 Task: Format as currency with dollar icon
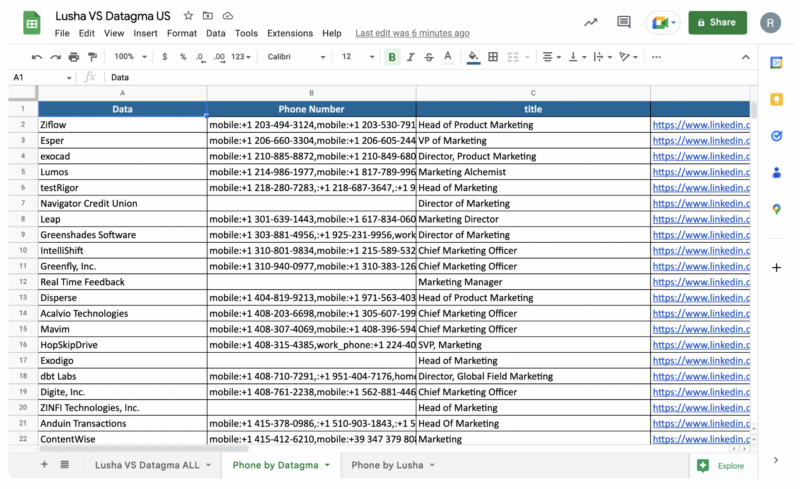pyautogui.click(x=164, y=57)
